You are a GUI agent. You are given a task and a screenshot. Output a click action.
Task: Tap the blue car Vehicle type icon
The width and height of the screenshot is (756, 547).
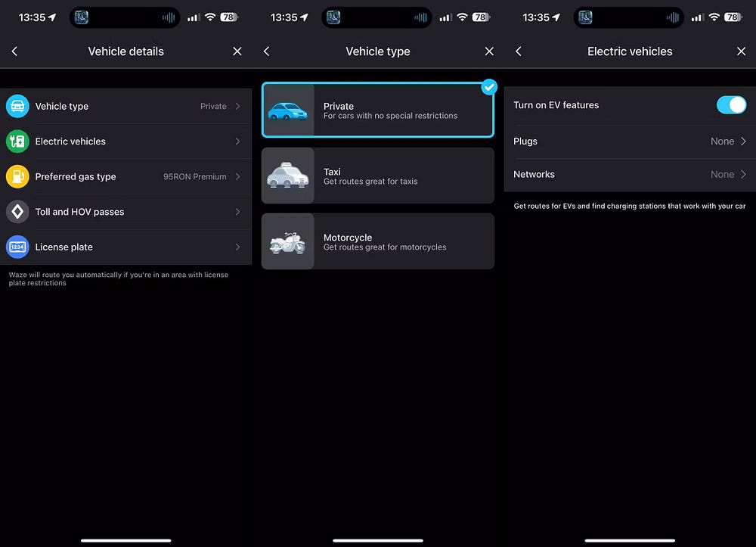tap(17, 107)
